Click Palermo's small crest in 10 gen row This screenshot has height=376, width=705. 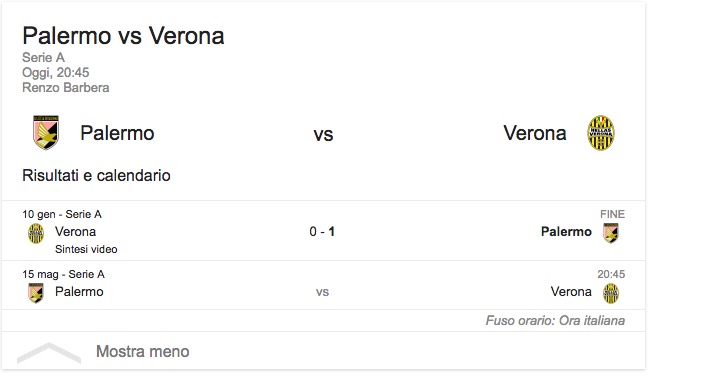click(611, 233)
